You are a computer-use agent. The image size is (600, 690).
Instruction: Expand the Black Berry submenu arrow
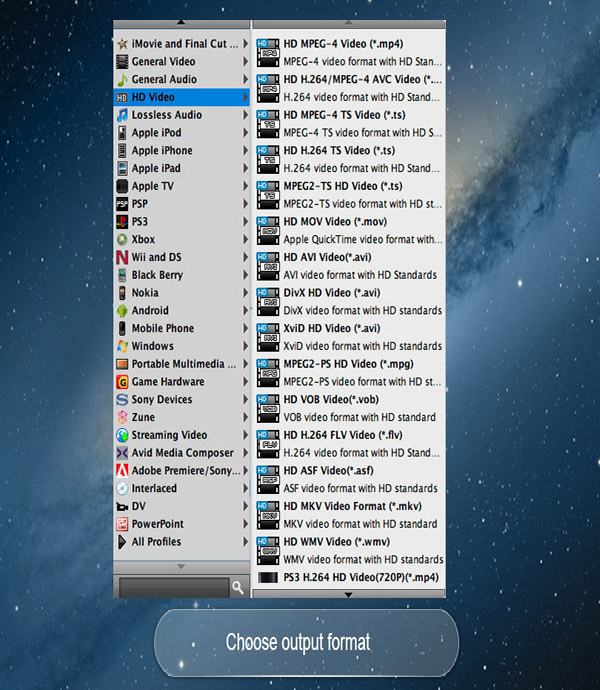click(x=246, y=275)
